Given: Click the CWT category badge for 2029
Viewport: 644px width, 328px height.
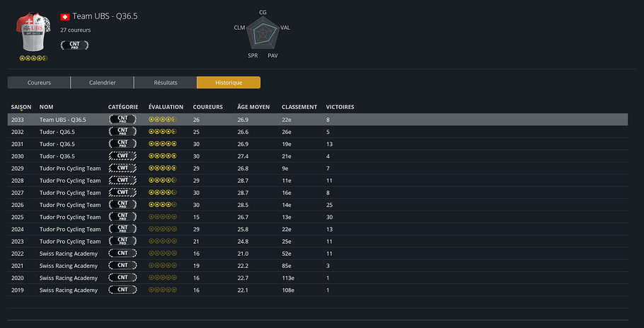Looking at the screenshot, I should pos(122,168).
